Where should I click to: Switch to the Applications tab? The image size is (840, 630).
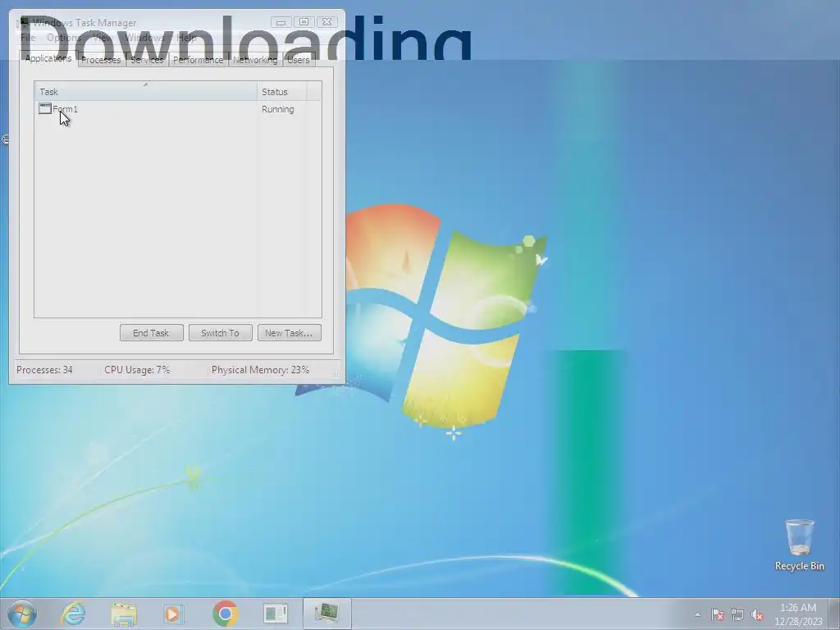[48, 58]
